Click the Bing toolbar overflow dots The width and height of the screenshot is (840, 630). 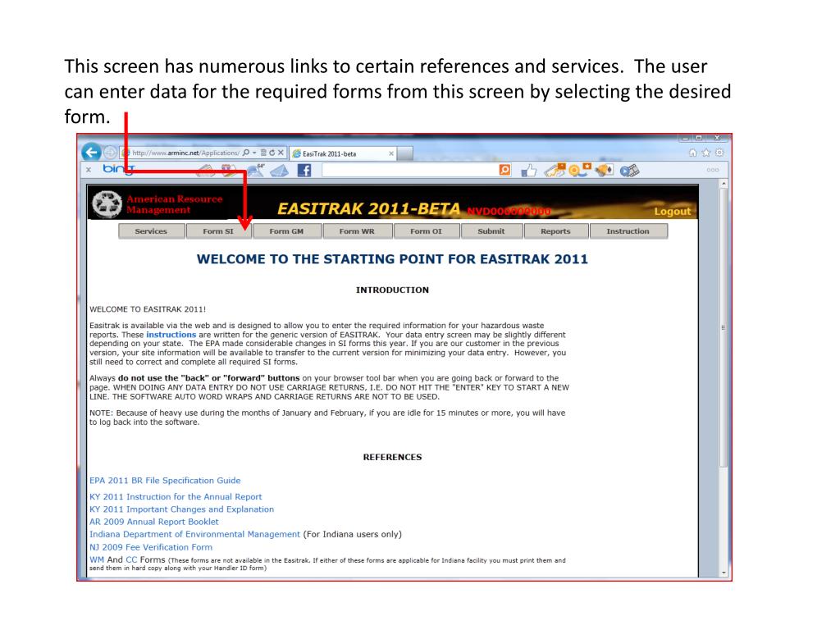point(713,171)
